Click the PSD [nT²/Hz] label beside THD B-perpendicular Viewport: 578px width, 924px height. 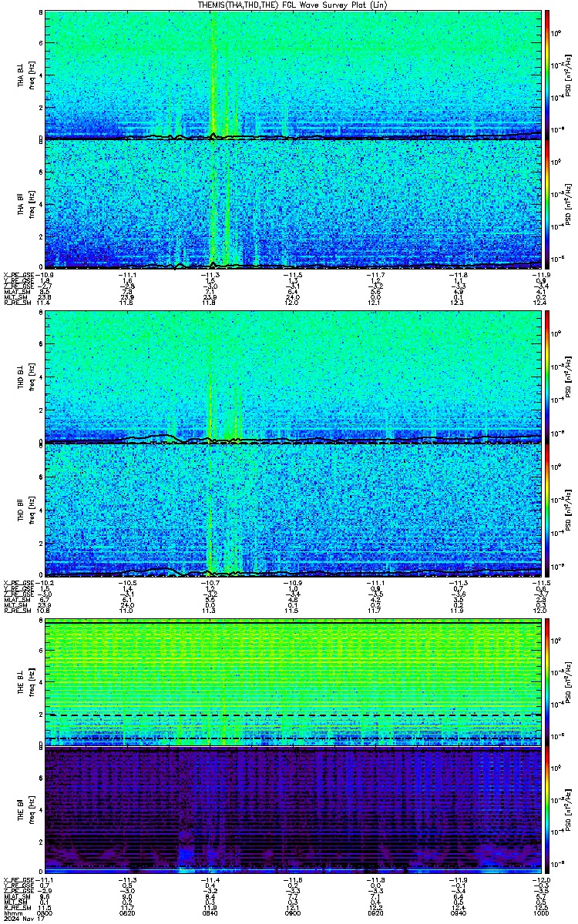[569, 377]
